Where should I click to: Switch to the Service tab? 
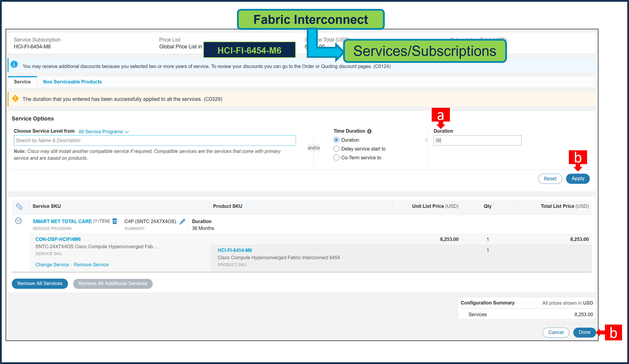[22, 82]
